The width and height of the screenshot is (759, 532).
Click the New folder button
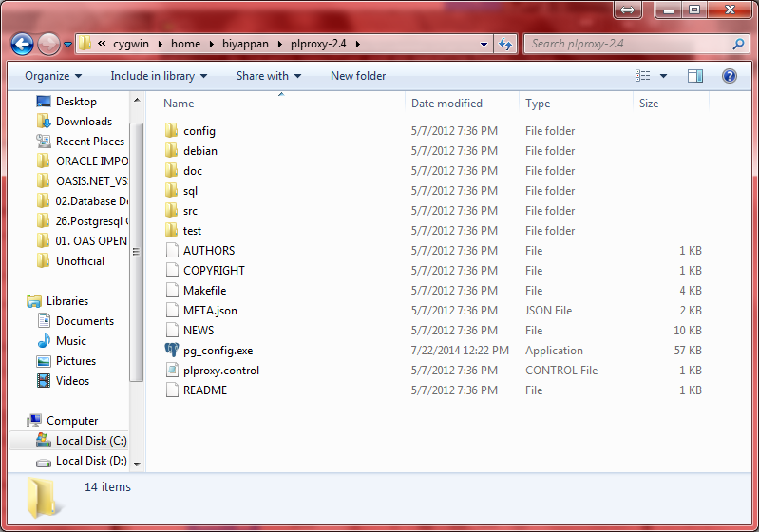tap(358, 76)
